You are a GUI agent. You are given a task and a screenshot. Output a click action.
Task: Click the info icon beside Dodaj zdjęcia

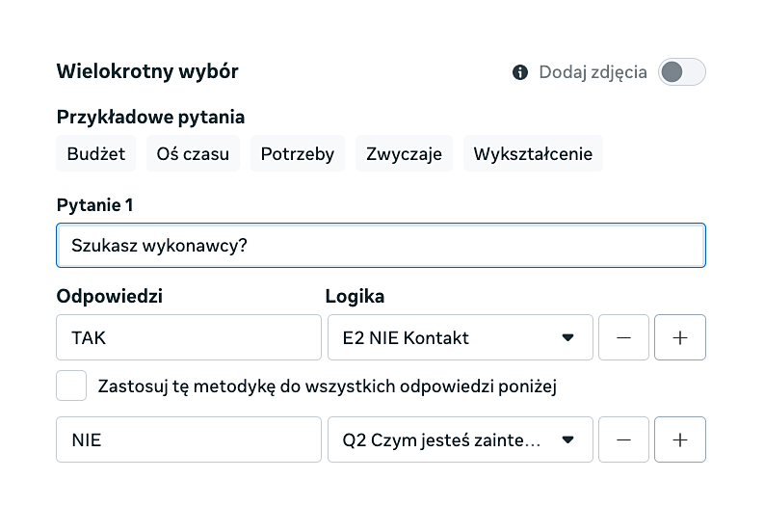520,72
